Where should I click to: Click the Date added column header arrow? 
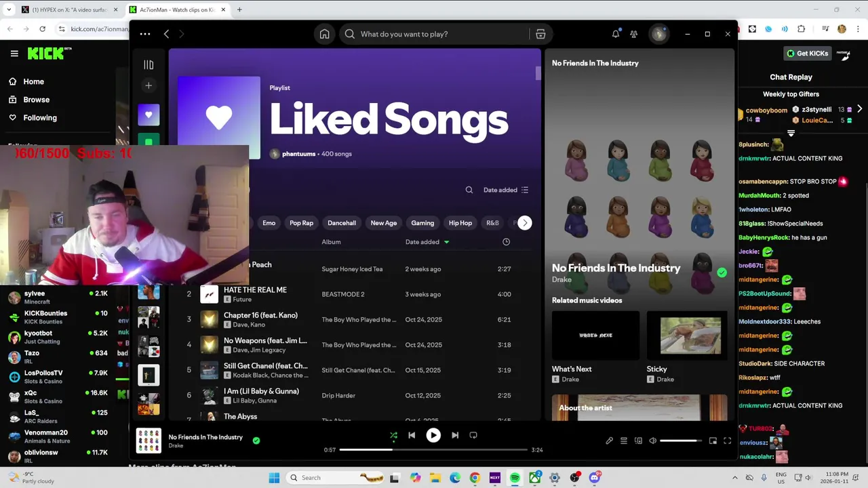(x=446, y=242)
